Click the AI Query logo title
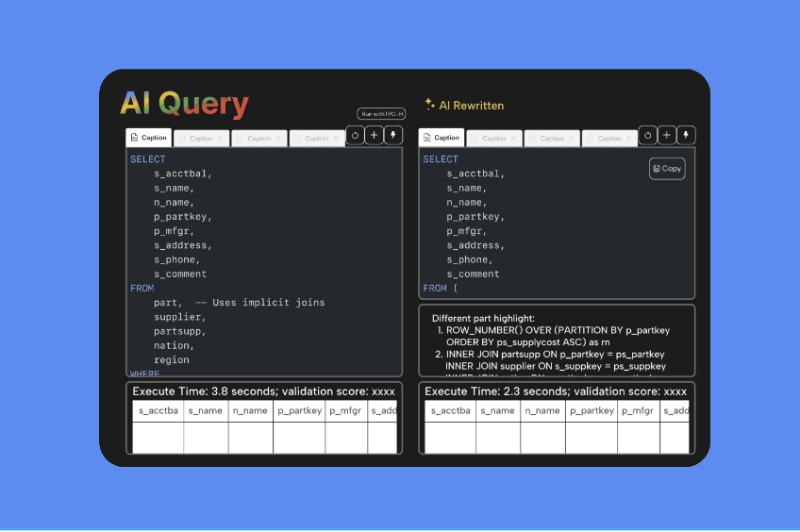The width and height of the screenshot is (800, 532). click(x=184, y=104)
